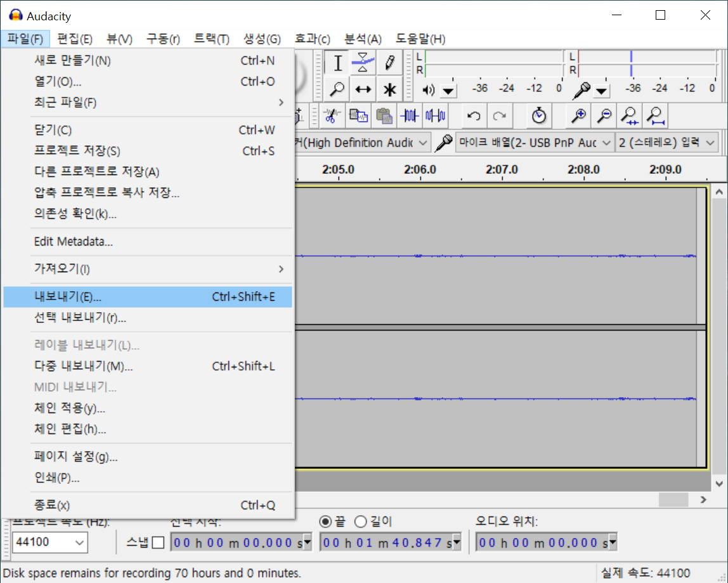Choose 종료(x) menu entry
The image size is (728, 583).
pos(148,504)
